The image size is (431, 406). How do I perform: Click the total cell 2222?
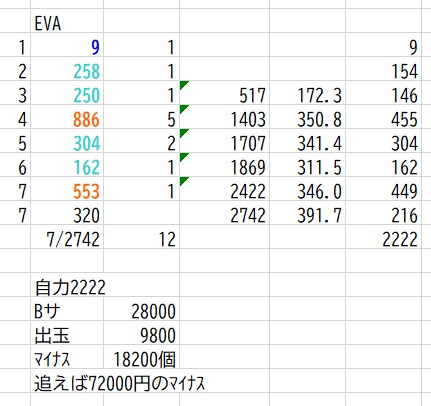click(x=383, y=239)
